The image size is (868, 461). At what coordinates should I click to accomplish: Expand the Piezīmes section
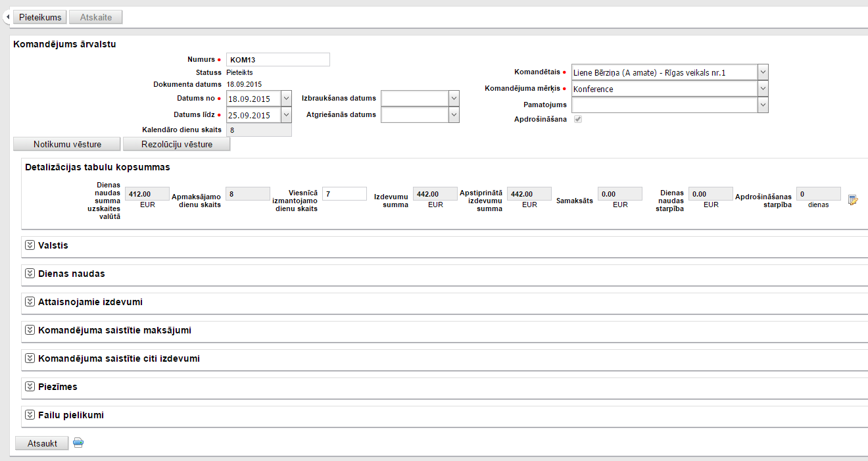(29, 387)
